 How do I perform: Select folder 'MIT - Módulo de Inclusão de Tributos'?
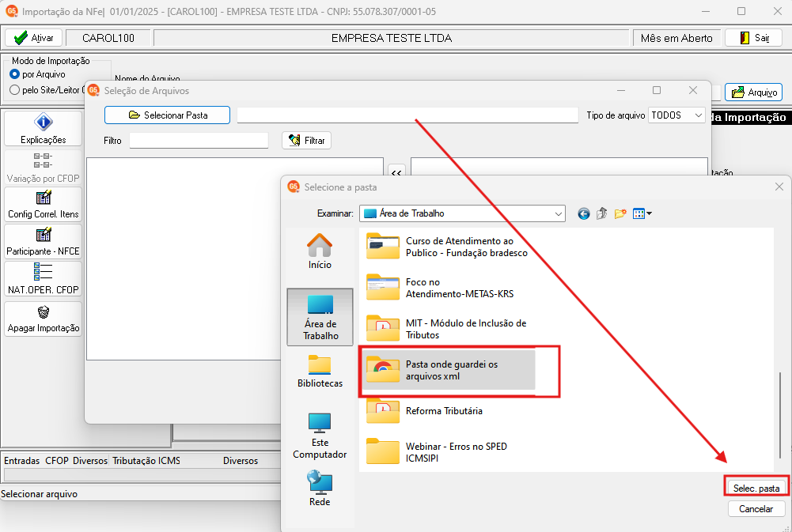pyautogui.click(x=447, y=329)
